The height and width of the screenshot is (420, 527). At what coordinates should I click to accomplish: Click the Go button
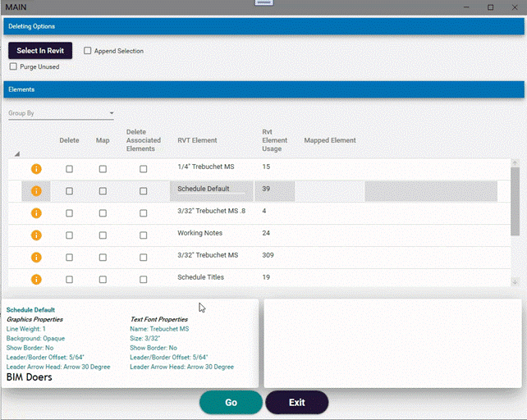coord(231,402)
